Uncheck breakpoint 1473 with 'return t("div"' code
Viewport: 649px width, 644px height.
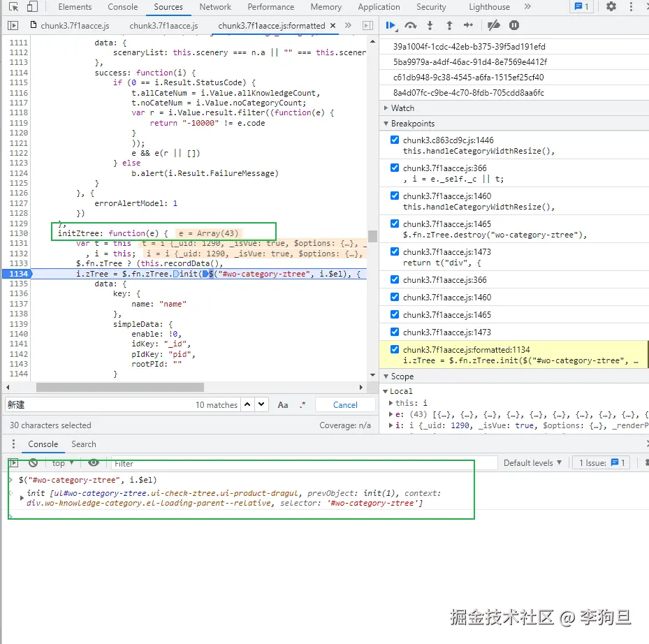[x=395, y=251]
